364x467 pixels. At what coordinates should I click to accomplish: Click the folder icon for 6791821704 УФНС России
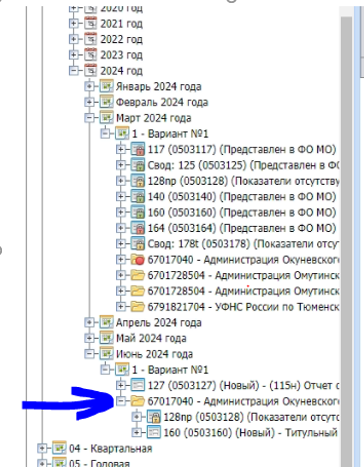(x=137, y=306)
